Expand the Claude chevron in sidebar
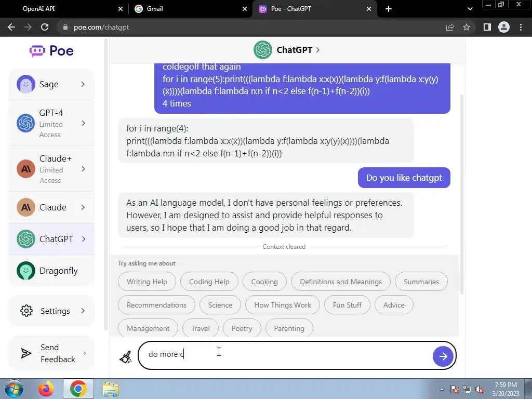The width and height of the screenshot is (532, 399). coord(83,207)
